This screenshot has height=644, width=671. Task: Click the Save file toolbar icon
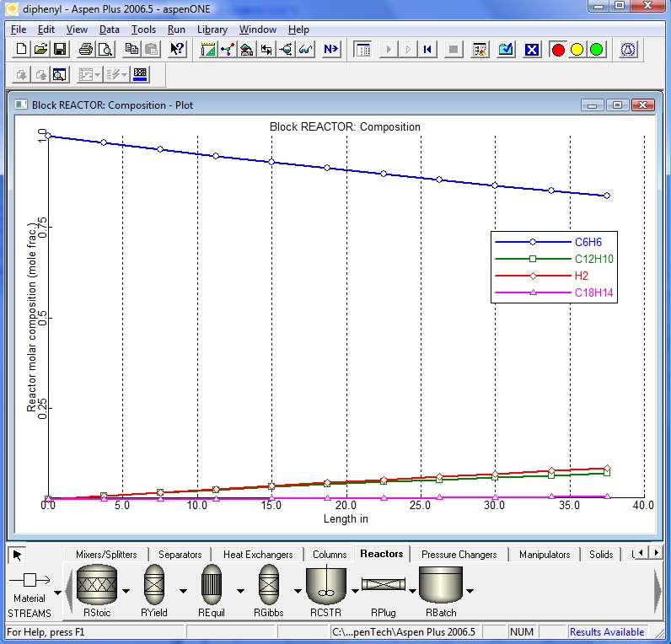point(60,50)
